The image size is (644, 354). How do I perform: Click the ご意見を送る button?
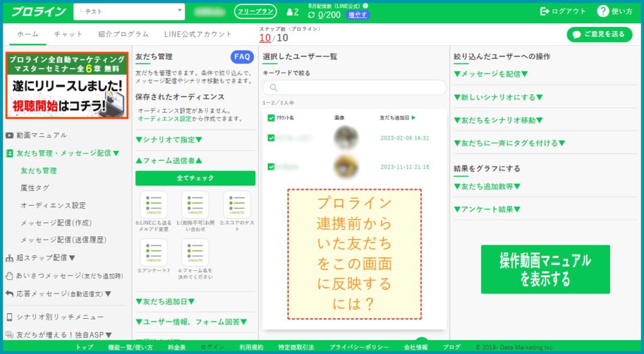click(599, 35)
